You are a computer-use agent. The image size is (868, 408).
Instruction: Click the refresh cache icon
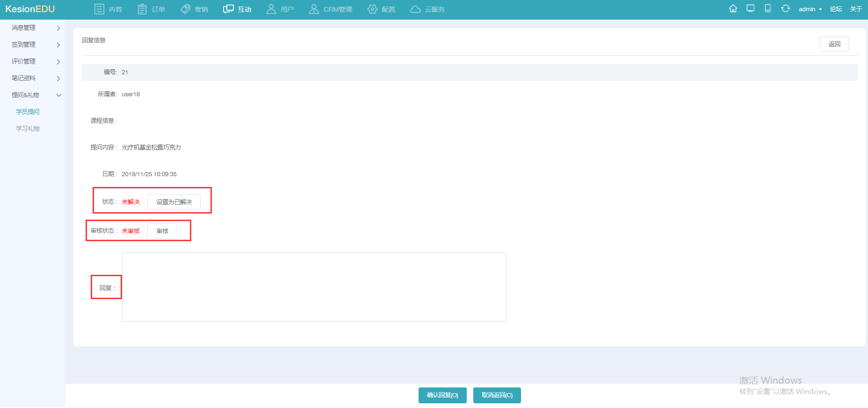785,9
